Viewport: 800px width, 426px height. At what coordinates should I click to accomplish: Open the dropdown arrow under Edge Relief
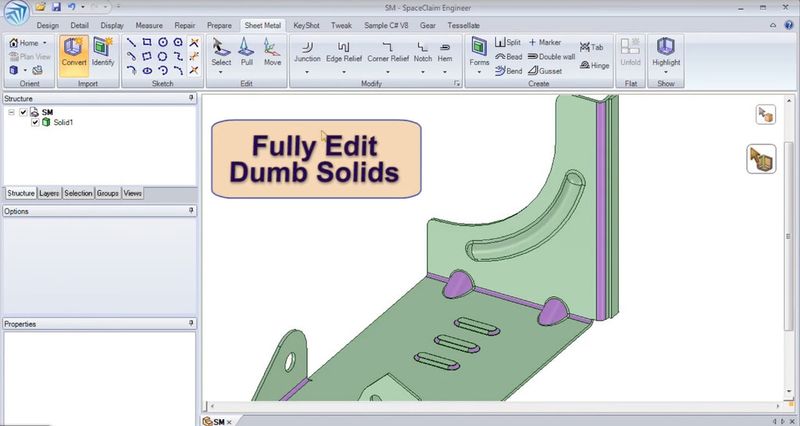click(x=344, y=72)
